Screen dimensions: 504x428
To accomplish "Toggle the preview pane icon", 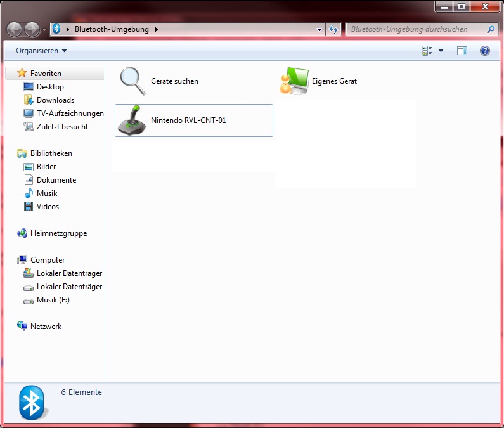I will [462, 51].
